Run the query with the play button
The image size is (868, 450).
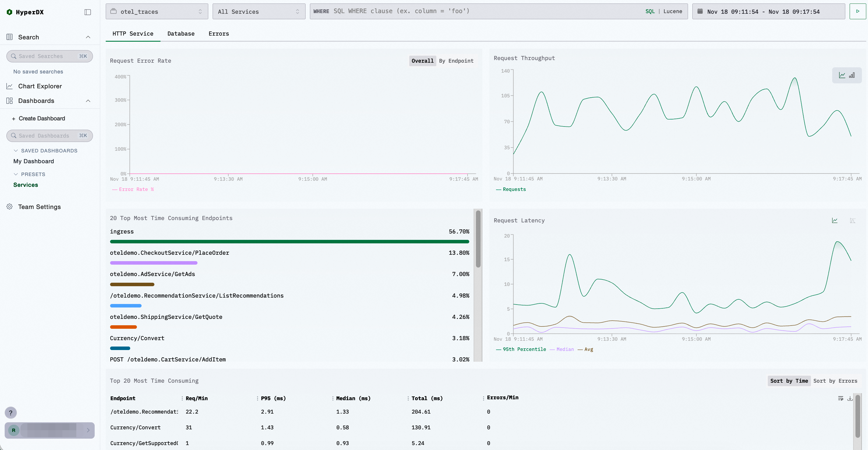click(858, 11)
